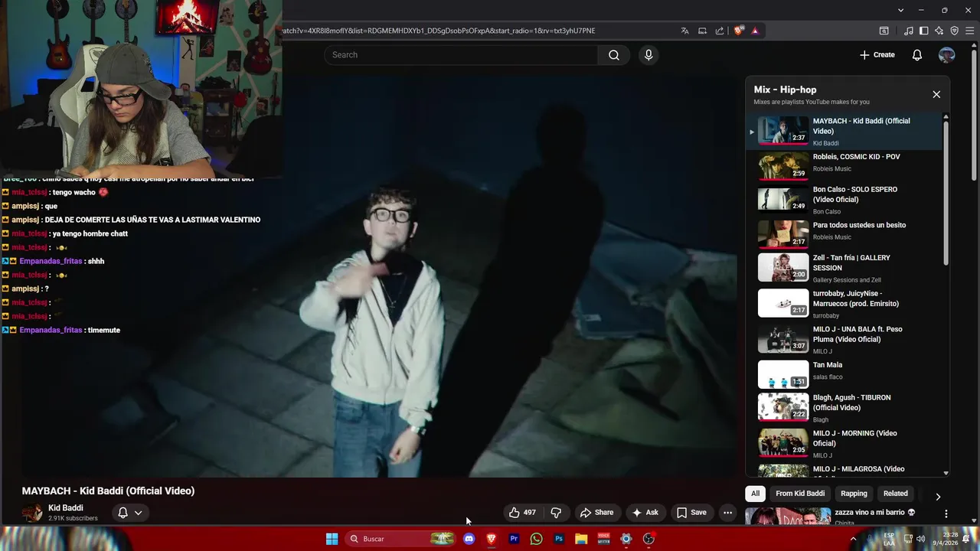Show hidden system tray icons
The width and height of the screenshot is (980, 551).
click(853, 539)
